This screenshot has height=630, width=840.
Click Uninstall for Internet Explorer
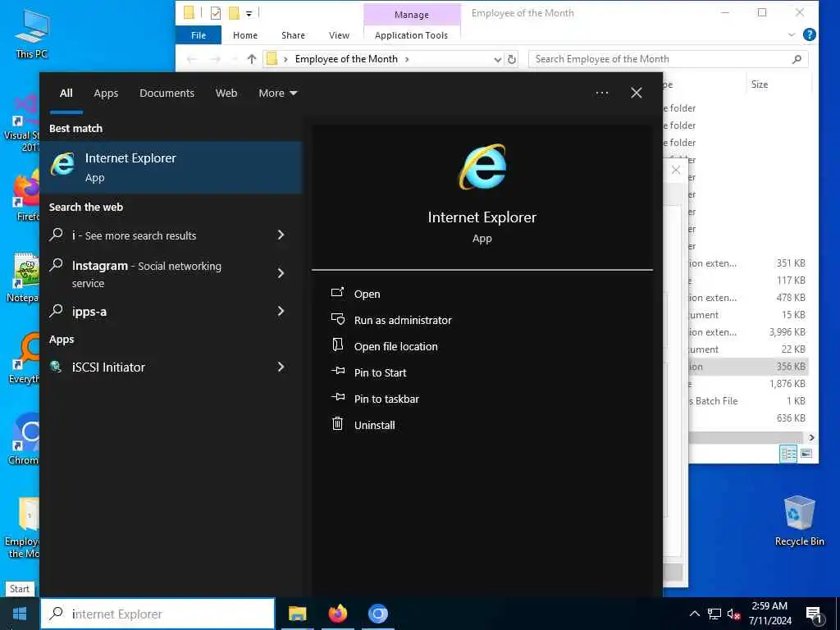[374, 425]
